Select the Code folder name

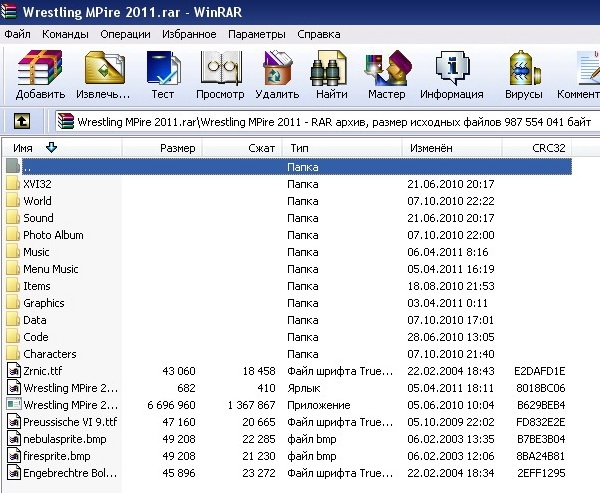point(36,337)
